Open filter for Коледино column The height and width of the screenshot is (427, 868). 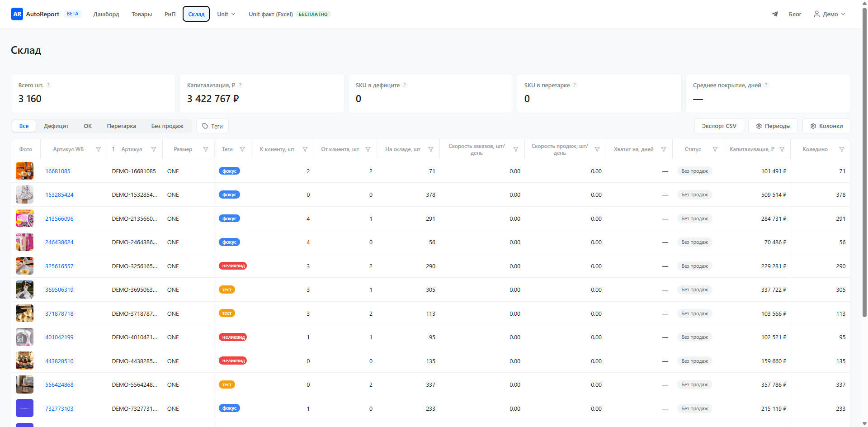842,149
